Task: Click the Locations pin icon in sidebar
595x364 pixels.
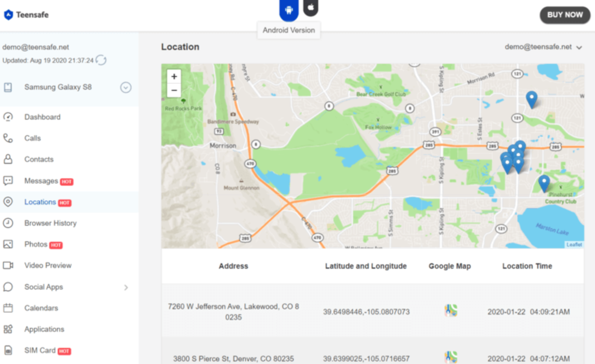Action: pos(8,202)
